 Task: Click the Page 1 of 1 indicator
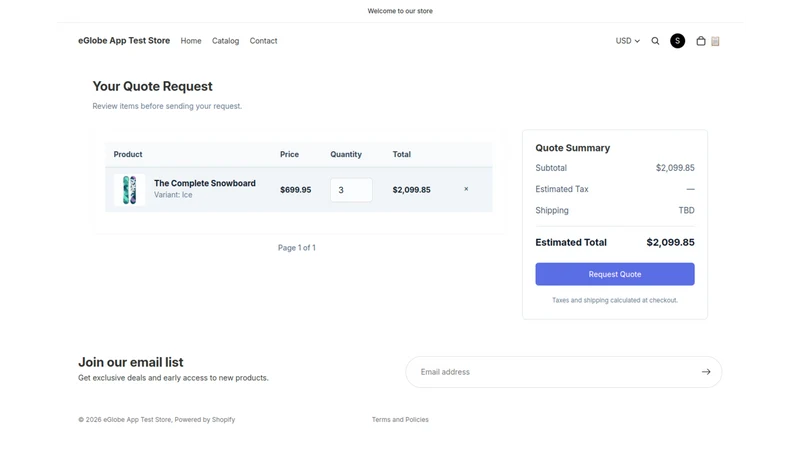point(297,247)
